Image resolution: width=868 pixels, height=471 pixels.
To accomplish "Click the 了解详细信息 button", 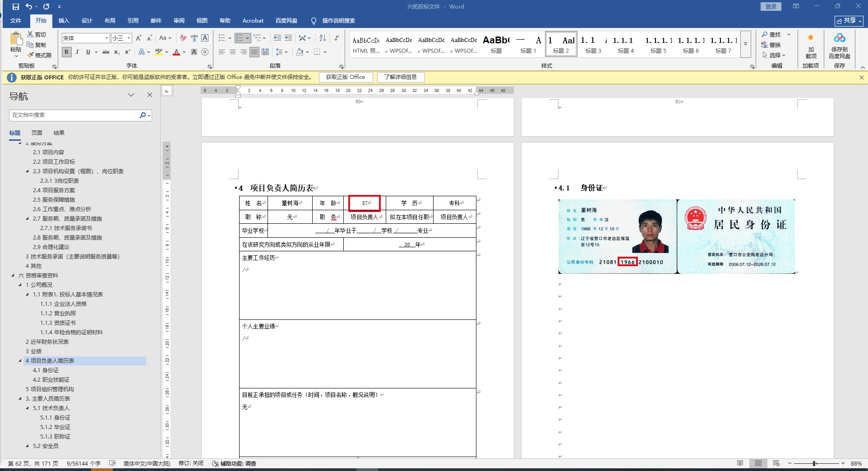I will pyautogui.click(x=401, y=77).
